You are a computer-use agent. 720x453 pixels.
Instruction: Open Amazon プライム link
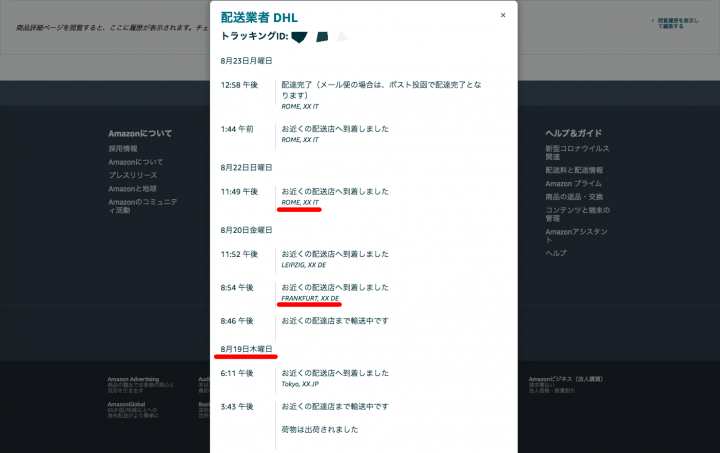tap(574, 183)
